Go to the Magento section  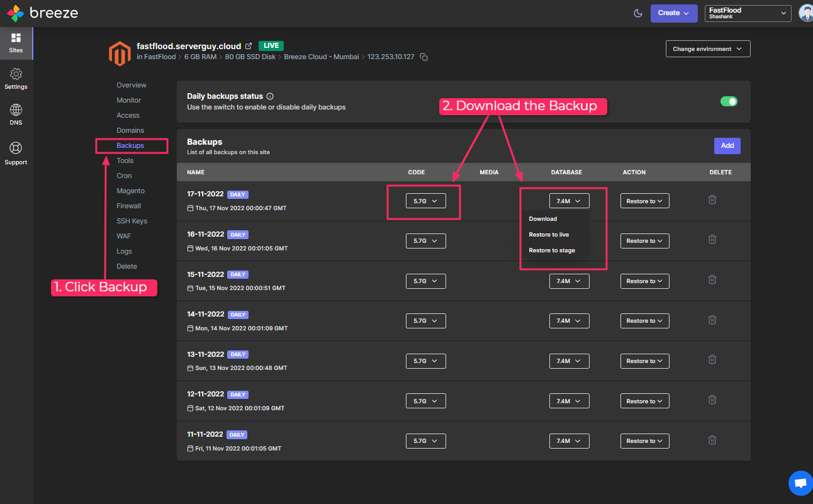pos(130,191)
